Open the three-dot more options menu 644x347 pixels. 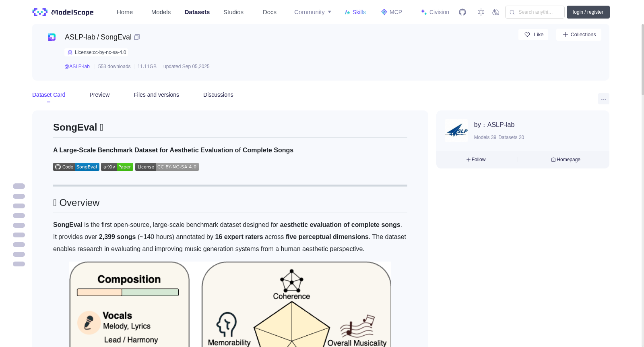coord(604,99)
